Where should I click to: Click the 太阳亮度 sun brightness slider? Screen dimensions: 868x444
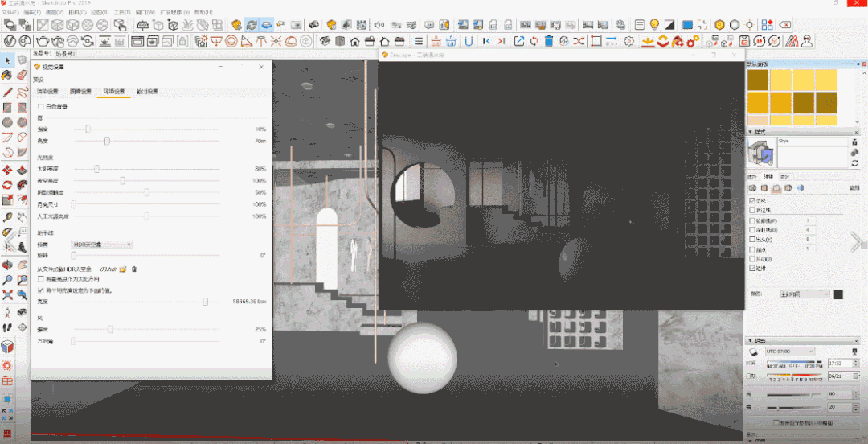(x=147, y=168)
